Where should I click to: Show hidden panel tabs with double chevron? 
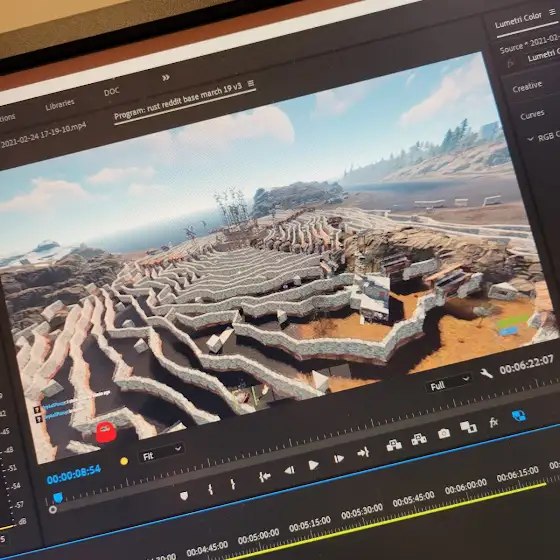point(166,78)
